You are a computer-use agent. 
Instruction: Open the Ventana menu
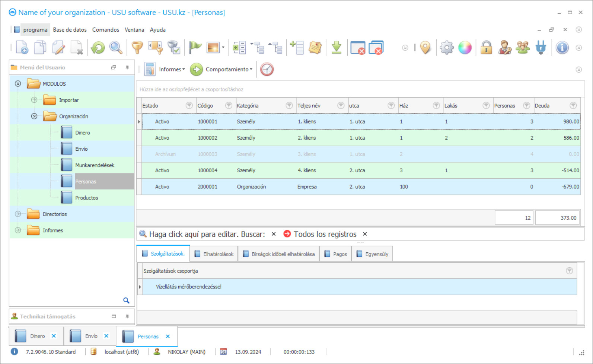pyautogui.click(x=134, y=30)
